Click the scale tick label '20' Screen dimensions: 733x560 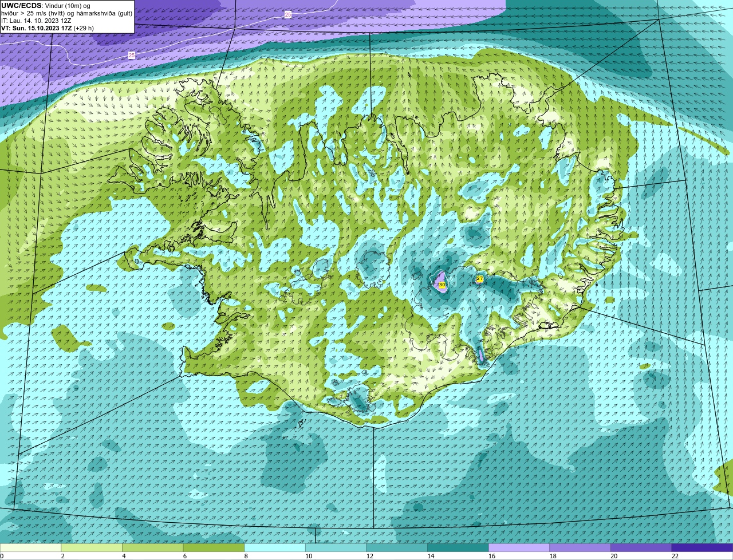click(614, 556)
